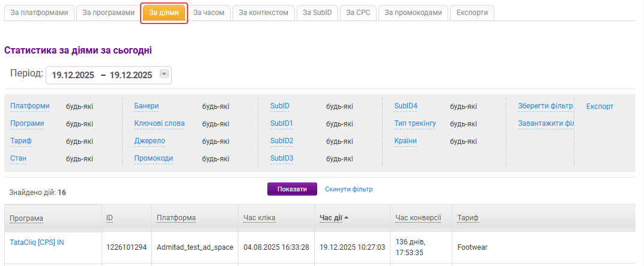Screen dimensions: 644x266
Task: Click the Експорт link in filters
Action: click(600, 106)
